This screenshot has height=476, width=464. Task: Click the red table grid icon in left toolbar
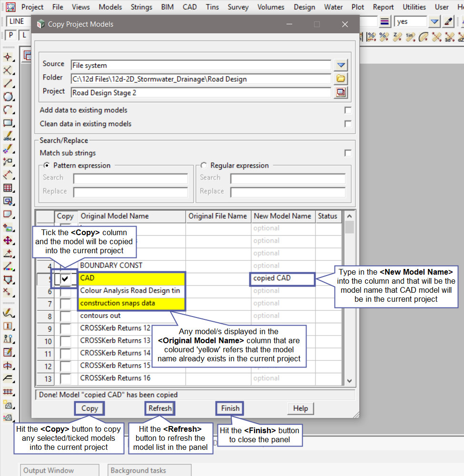(8, 188)
